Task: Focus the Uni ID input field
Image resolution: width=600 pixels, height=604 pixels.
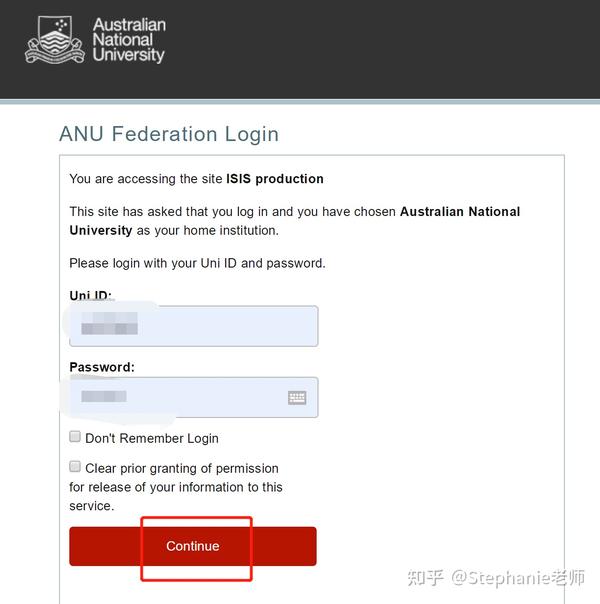Action: [194, 326]
